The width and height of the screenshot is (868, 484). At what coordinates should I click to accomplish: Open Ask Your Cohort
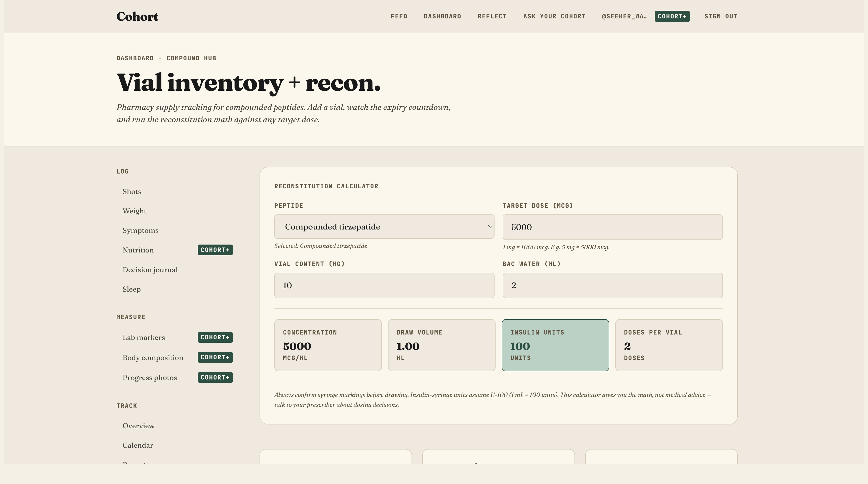[554, 17]
